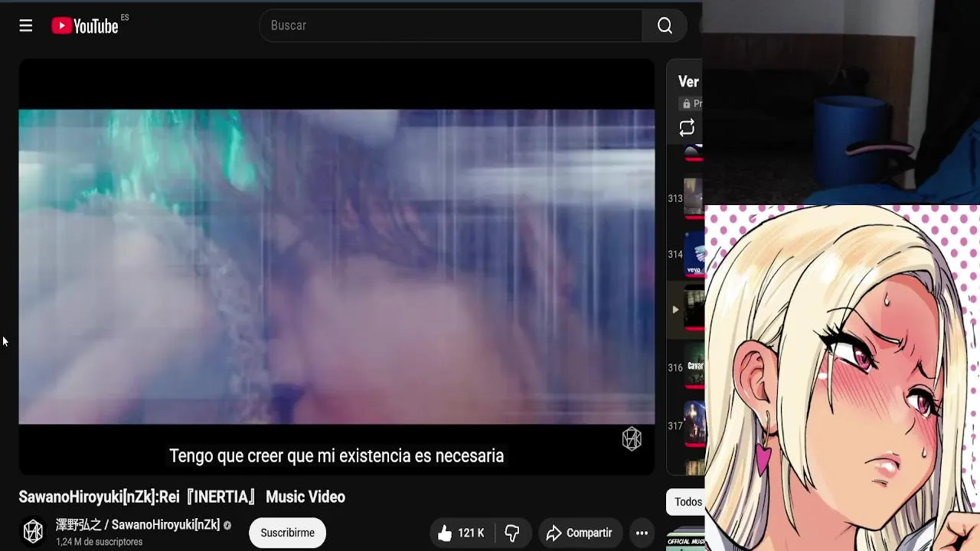This screenshot has height=551, width=980.
Task: Like the video with 121 K thumbs-up
Action: point(462,533)
